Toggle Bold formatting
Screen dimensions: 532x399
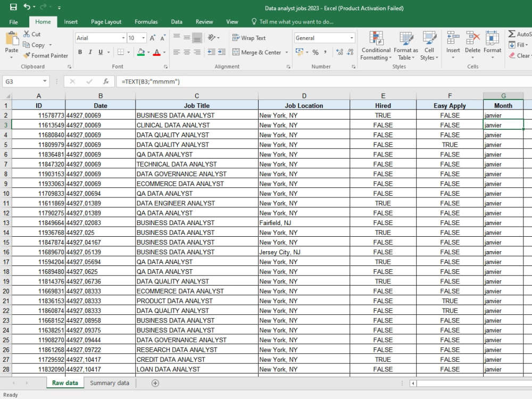pos(80,52)
